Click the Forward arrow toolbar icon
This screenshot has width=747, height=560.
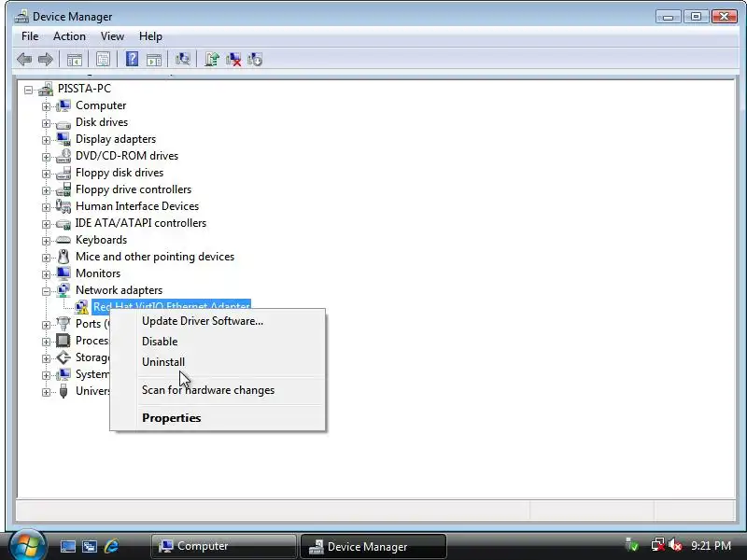(46, 60)
